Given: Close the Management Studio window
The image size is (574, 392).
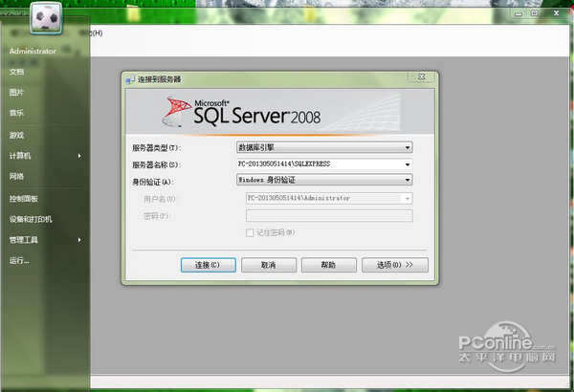Looking at the screenshot, I should pyautogui.click(x=557, y=13).
